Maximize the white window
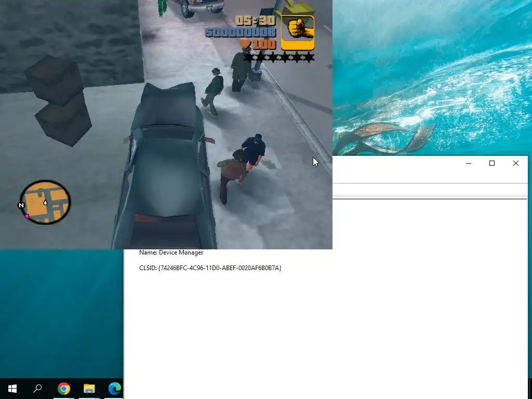The height and width of the screenshot is (399, 532). click(x=492, y=163)
